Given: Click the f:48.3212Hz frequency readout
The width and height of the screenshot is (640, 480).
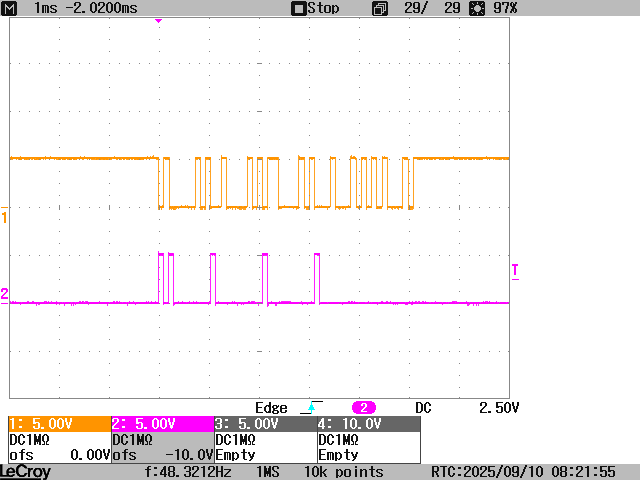Looking at the screenshot, I should tap(188, 472).
